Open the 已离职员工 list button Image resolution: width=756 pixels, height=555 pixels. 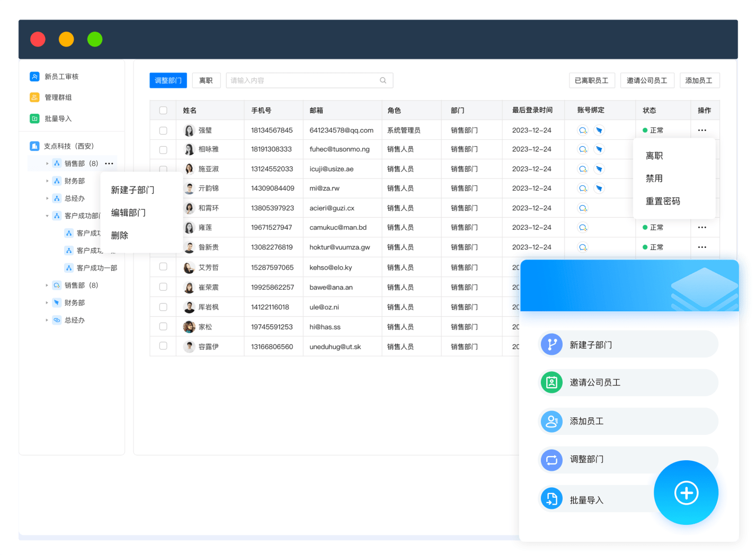coord(591,80)
